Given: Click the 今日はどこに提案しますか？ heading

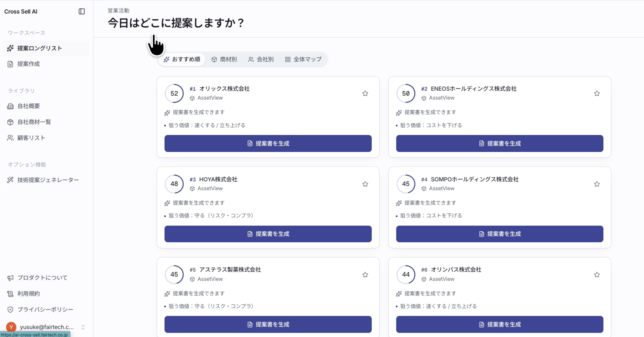Looking at the screenshot, I should pyautogui.click(x=176, y=23).
